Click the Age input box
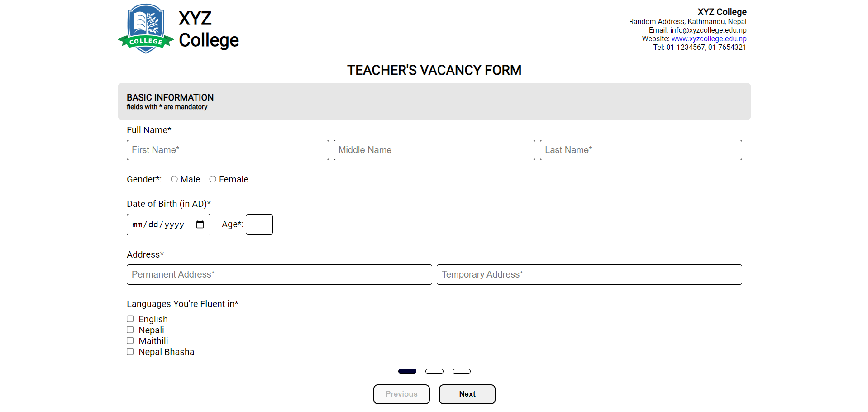868x412 pixels. pyautogui.click(x=259, y=225)
